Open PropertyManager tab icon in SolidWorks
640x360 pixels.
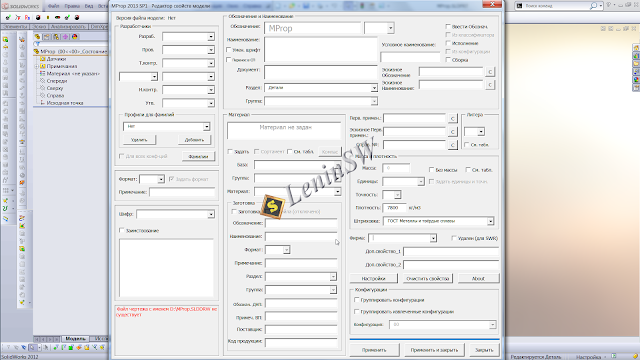pos(47,37)
